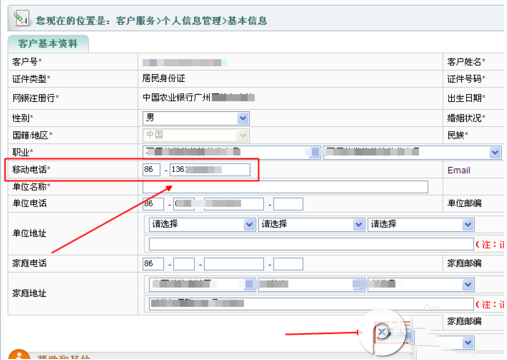Click the location breadcrumb page icon

[x=21, y=18]
